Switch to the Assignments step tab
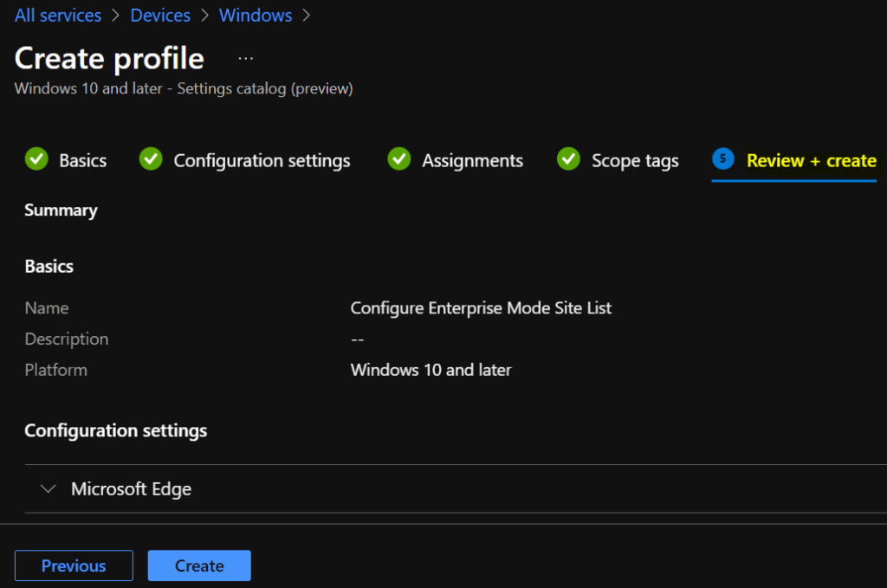The height and width of the screenshot is (588, 887). (x=456, y=160)
